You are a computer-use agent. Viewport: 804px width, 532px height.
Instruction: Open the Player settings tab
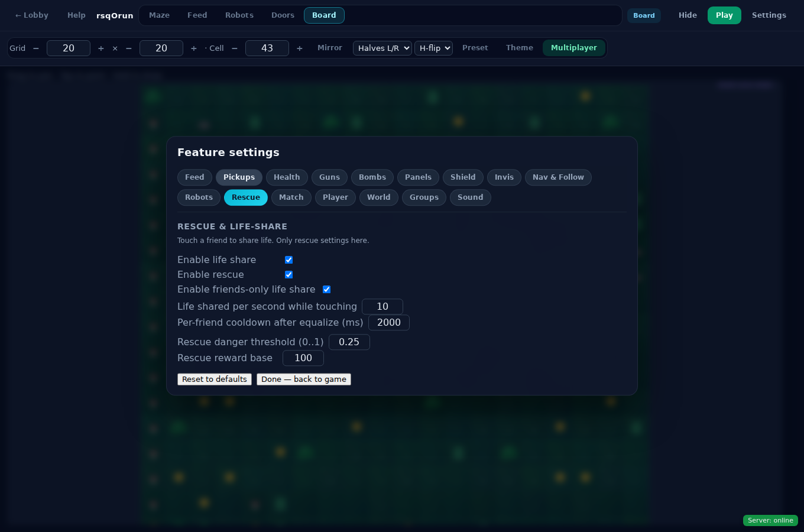coord(335,197)
